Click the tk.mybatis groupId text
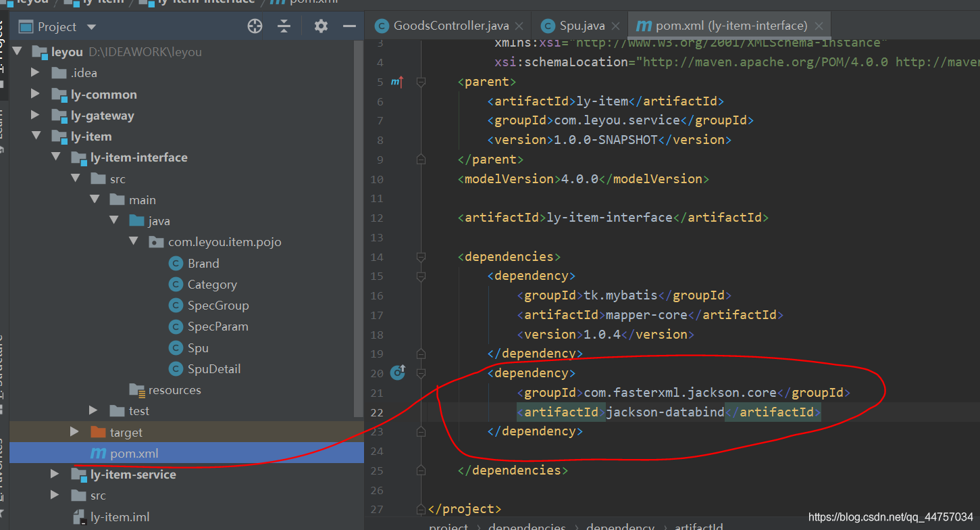The height and width of the screenshot is (530, 980). tap(621, 295)
